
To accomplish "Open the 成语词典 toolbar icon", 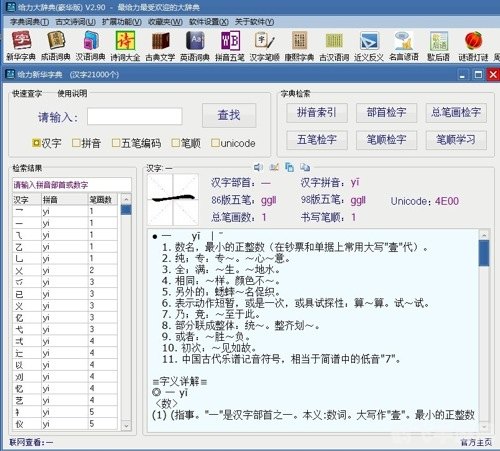I will [x=56, y=46].
